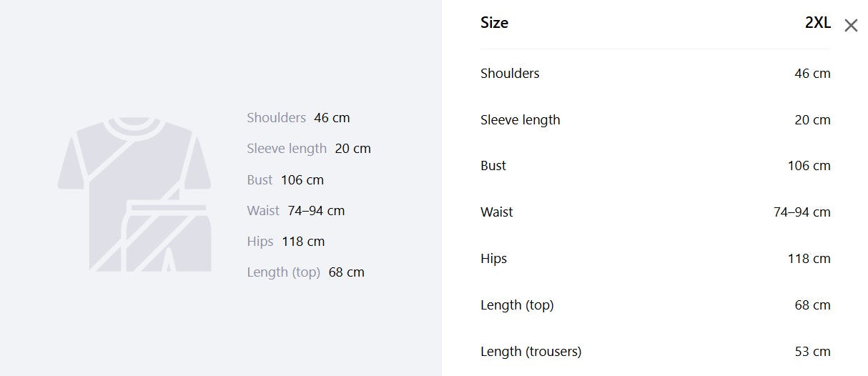
Task: Click the Waist 74–94 cm table value
Action: click(x=802, y=212)
